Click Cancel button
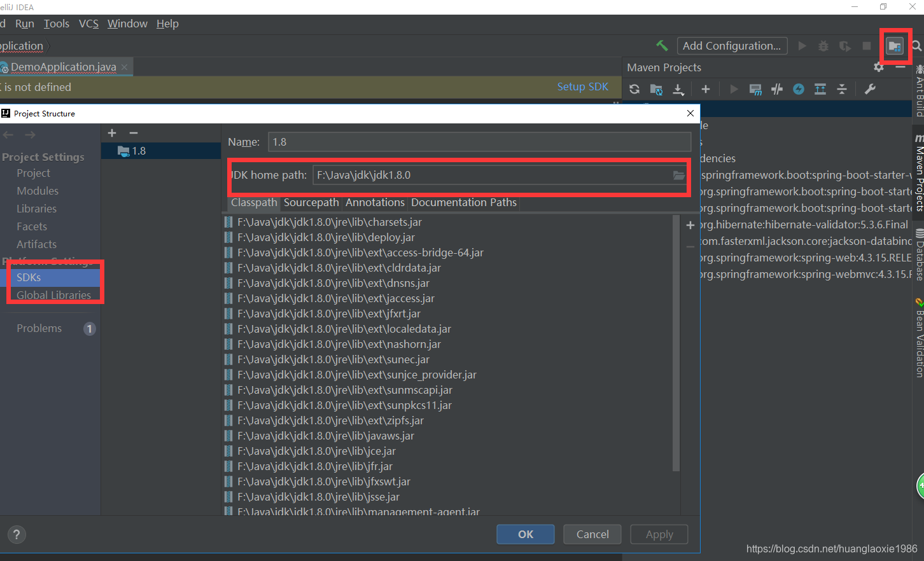Screen dimensions: 924x561 (x=592, y=534)
